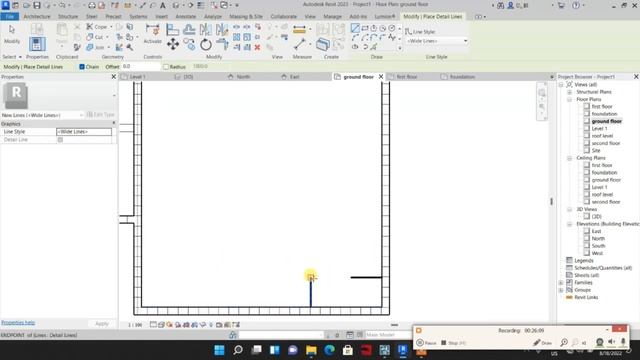Choose the Rectangle draw tool
The width and height of the screenshot is (640, 360).
[x=364, y=28]
